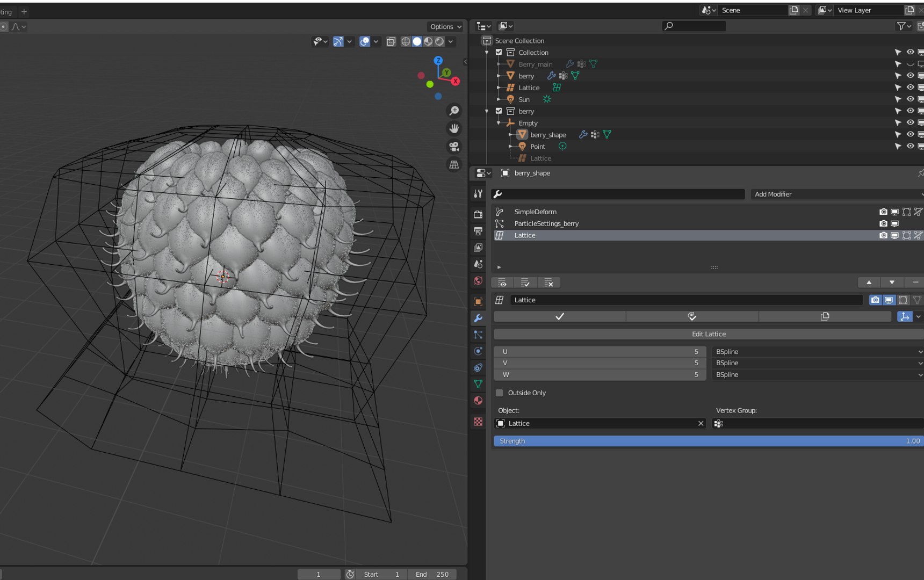Click the U resolution field
924x580 pixels.
tap(600, 351)
